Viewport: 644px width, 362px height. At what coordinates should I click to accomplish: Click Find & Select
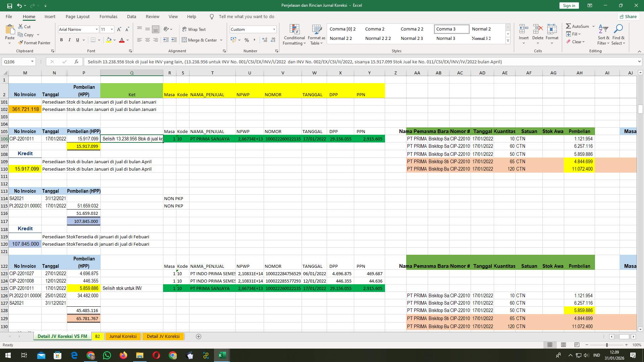(x=618, y=34)
